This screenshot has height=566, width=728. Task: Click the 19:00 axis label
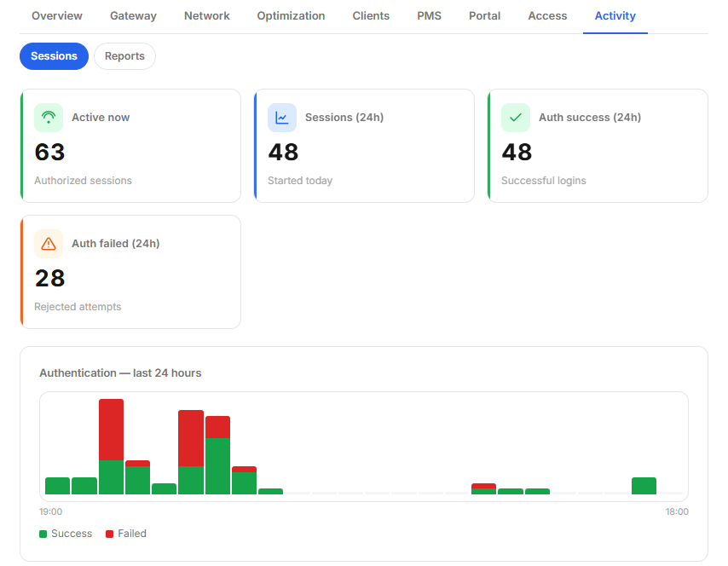50,511
